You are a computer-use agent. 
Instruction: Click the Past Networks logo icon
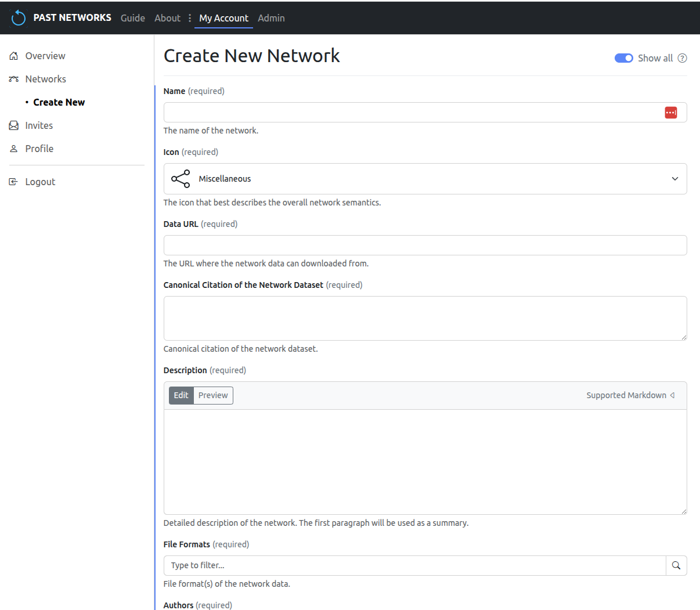[x=19, y=18]
